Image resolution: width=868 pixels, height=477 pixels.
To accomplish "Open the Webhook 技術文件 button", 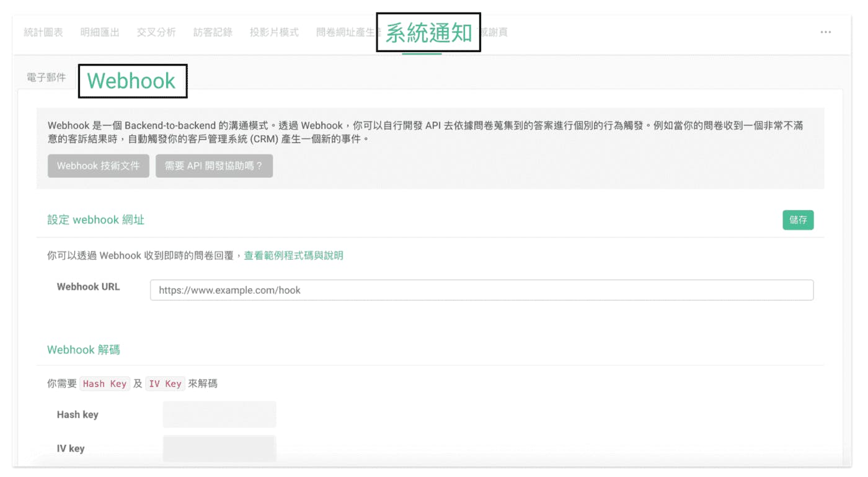I will pyautogui.click(x=99, y=166).
